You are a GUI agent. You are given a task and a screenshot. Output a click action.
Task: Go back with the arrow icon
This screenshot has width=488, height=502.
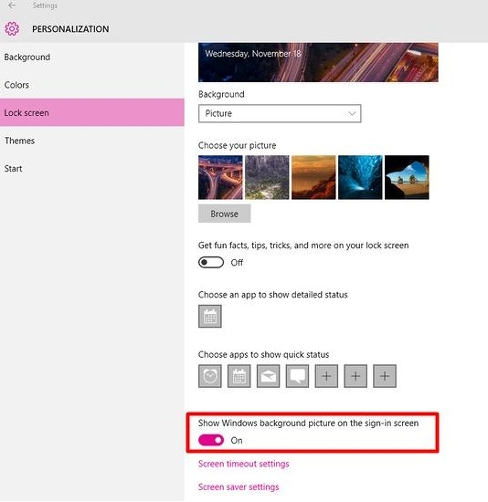(x=12, y=6)
